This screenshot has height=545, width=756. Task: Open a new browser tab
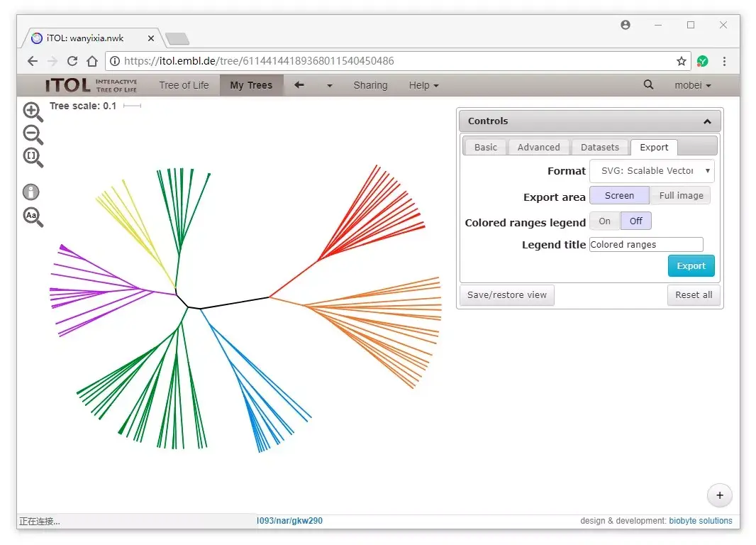coord(177,38)
